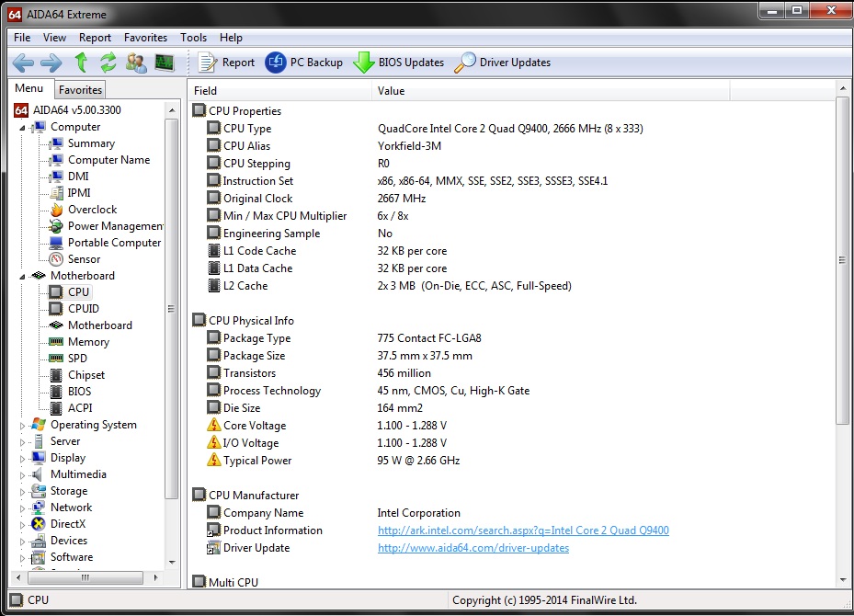Open Driver Updates from the toolbar
Screen dimensions: 854x616
tap(503, 63)
